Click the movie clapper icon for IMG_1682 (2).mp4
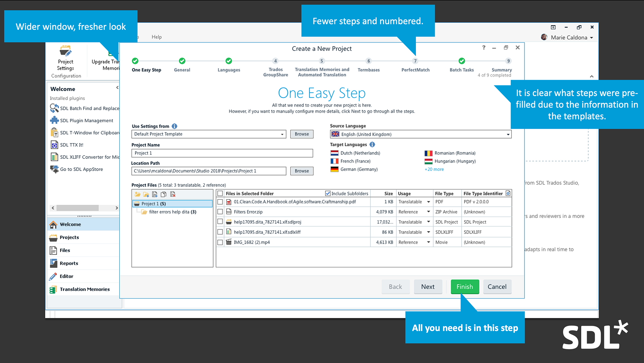The width and height of the screenshot is (644, 363). point(229,242)
